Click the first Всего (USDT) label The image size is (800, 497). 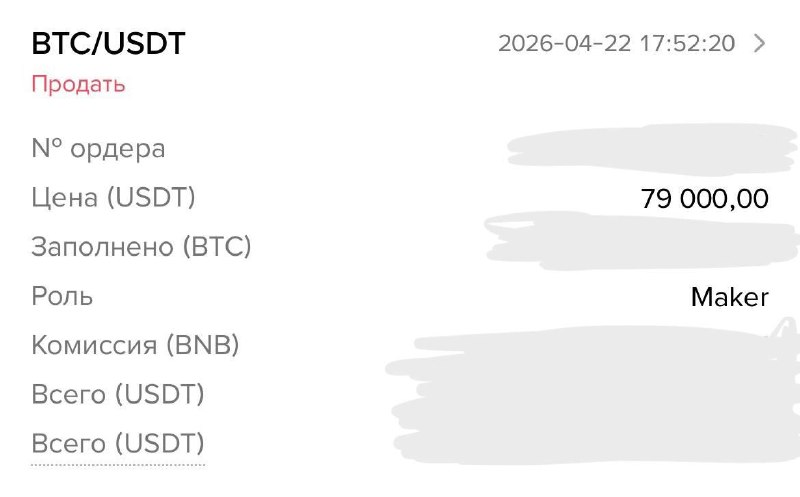point(118,395)
